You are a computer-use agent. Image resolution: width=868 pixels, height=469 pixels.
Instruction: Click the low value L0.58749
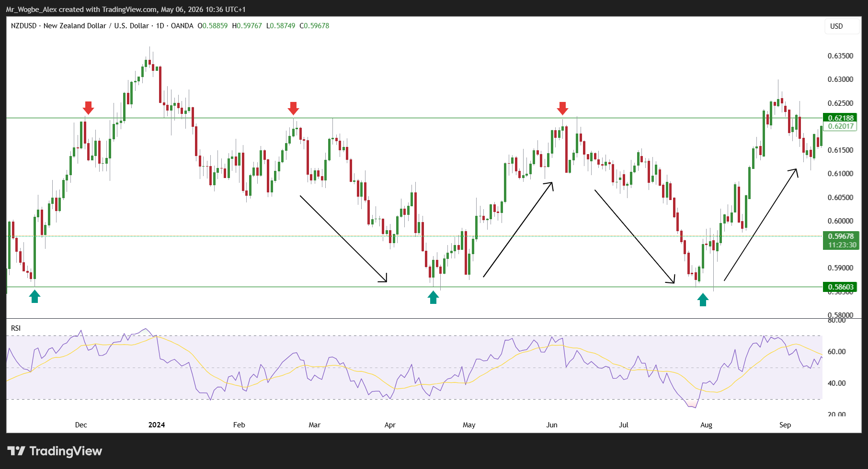[281, 26]
